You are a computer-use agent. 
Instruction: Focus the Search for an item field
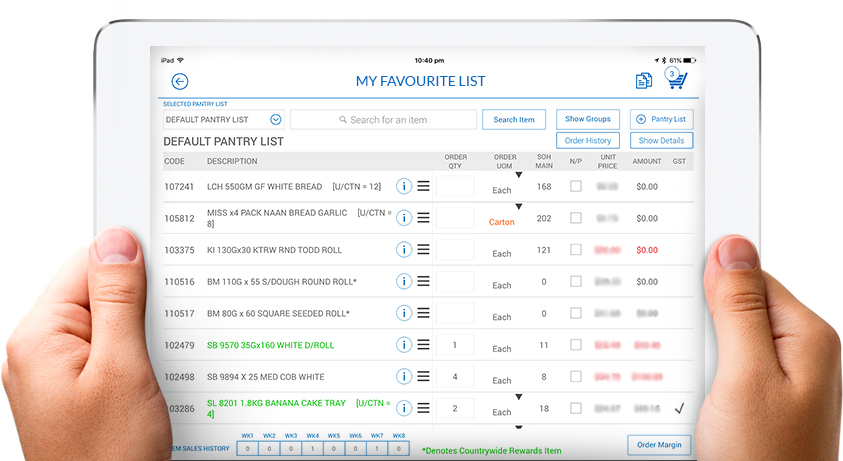[x=383, y=120]
